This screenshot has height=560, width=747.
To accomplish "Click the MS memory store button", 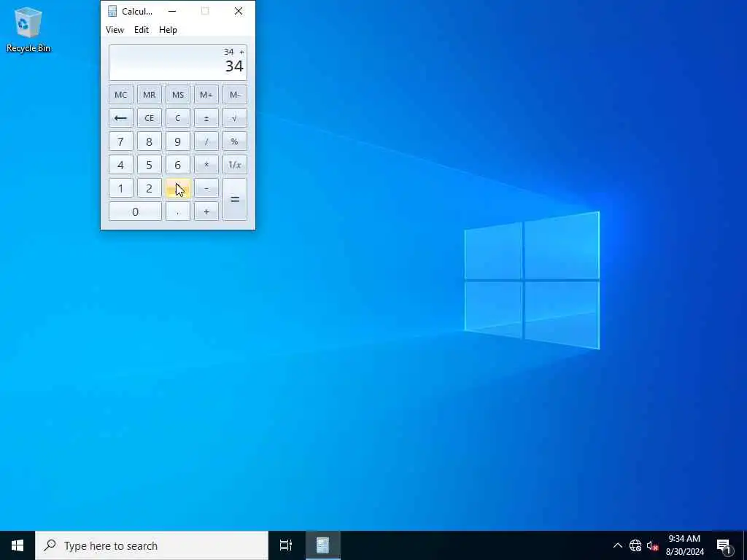I will [x=178, y=95].
